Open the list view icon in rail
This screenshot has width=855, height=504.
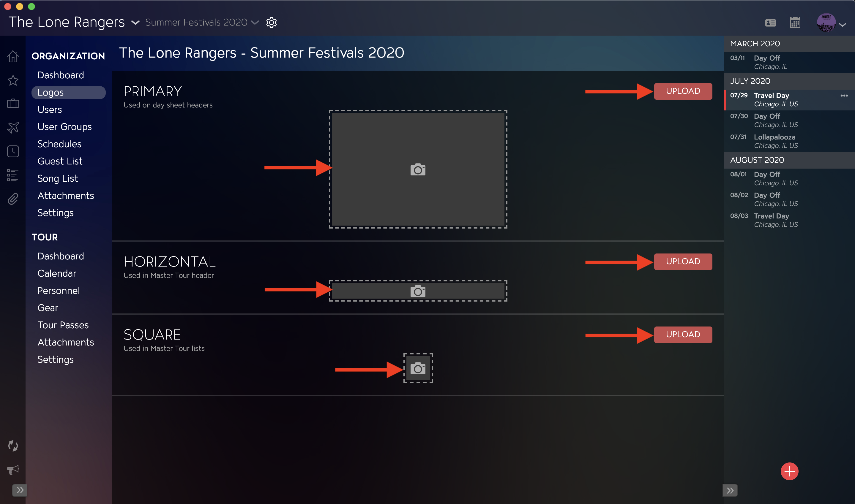13,175
